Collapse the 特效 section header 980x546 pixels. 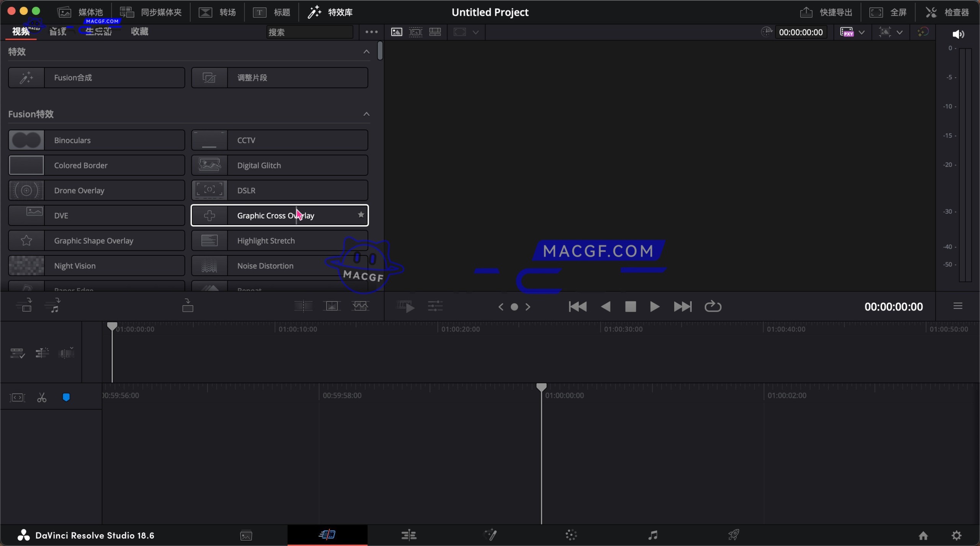[366, 51]
